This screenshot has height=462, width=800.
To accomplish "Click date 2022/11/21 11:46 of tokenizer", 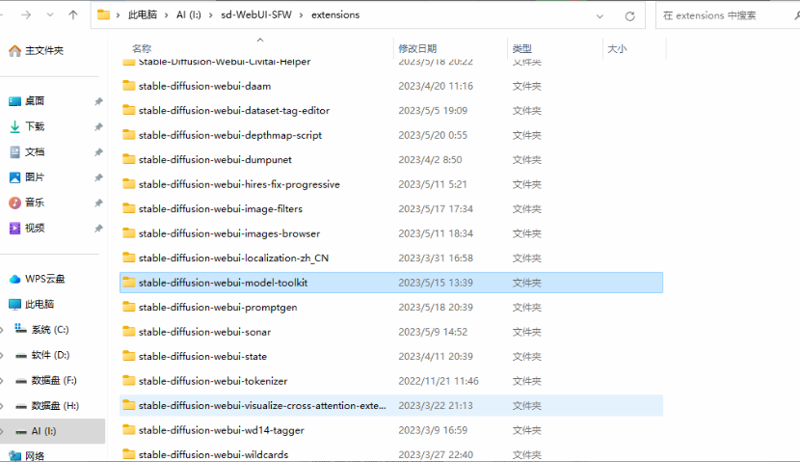I will (438, 381).
